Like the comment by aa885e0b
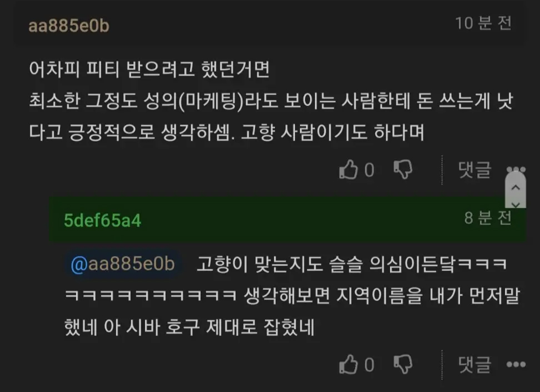Screen dimensions: 540x392 (x=348, y=170)
